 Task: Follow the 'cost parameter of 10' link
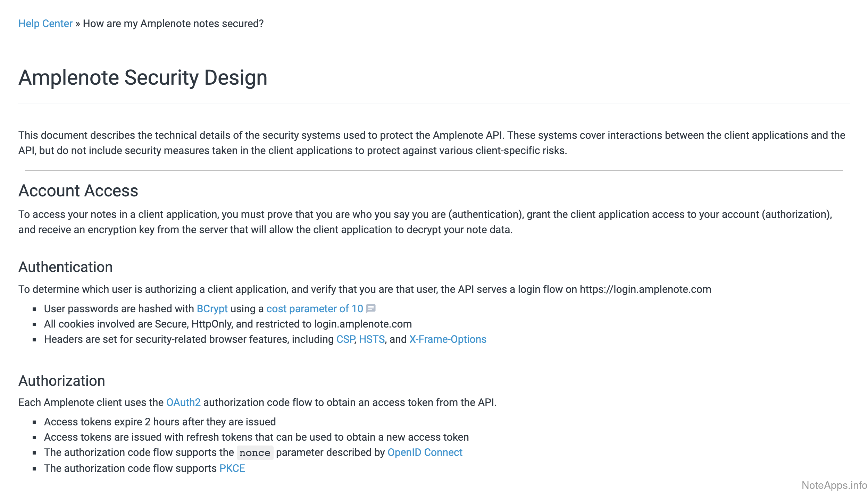click(315, 309)
